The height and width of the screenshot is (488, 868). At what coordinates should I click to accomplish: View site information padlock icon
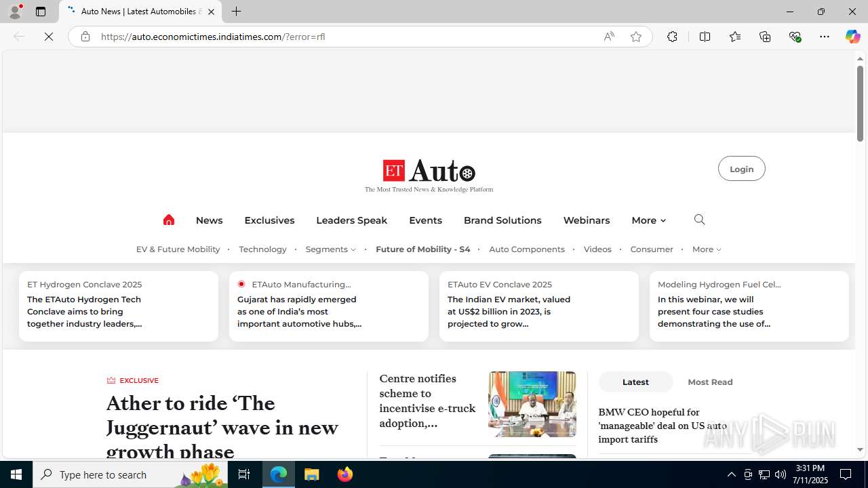85,37
